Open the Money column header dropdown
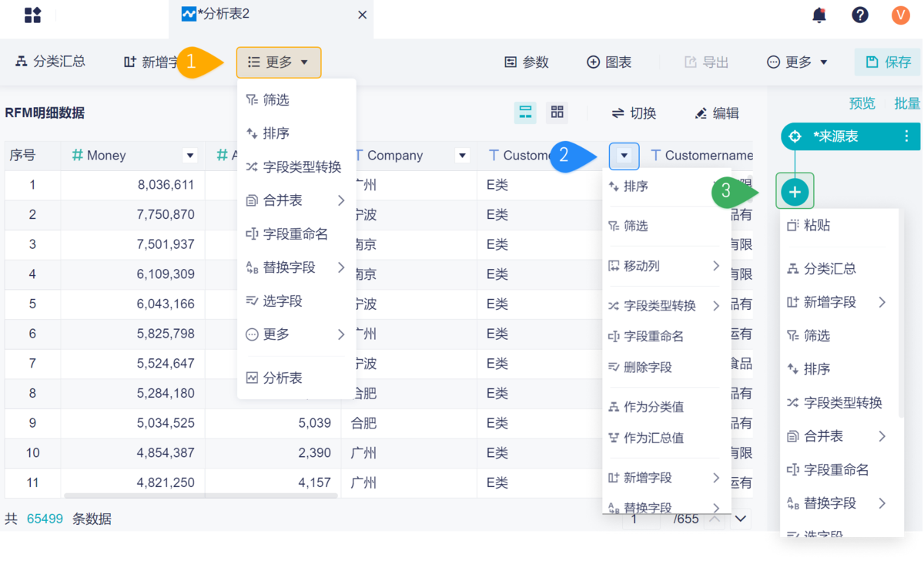The height and width of the screenshot is (561, 924). pyautogui.click(x=189, y=155)
